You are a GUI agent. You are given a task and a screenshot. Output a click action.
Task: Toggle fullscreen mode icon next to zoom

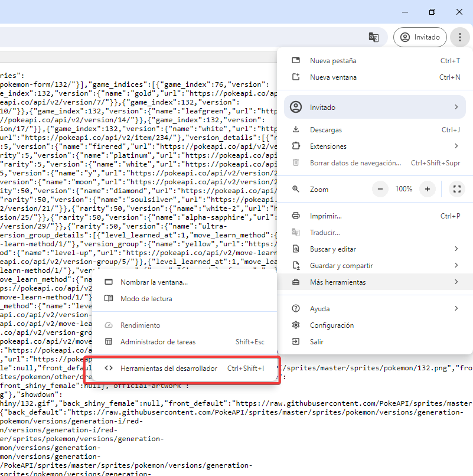[456, 189]
